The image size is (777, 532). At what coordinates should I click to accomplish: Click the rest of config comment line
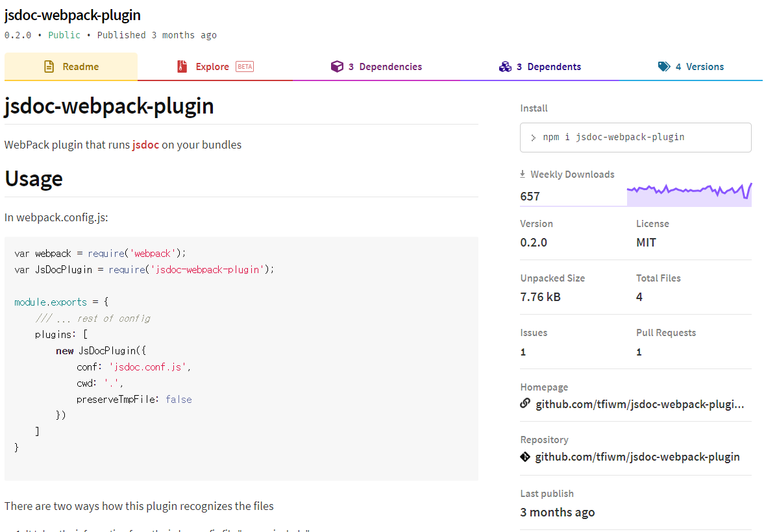[x=93, y=319]
